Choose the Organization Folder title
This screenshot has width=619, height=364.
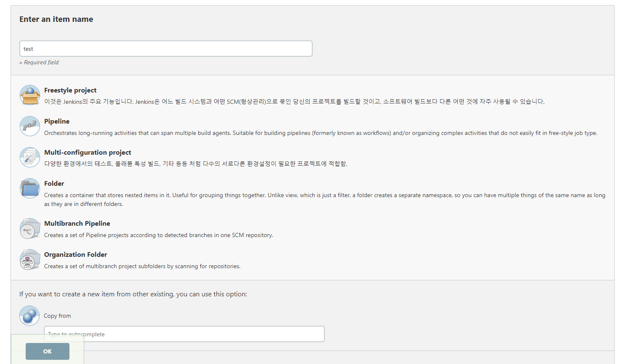tap(76, 255)
